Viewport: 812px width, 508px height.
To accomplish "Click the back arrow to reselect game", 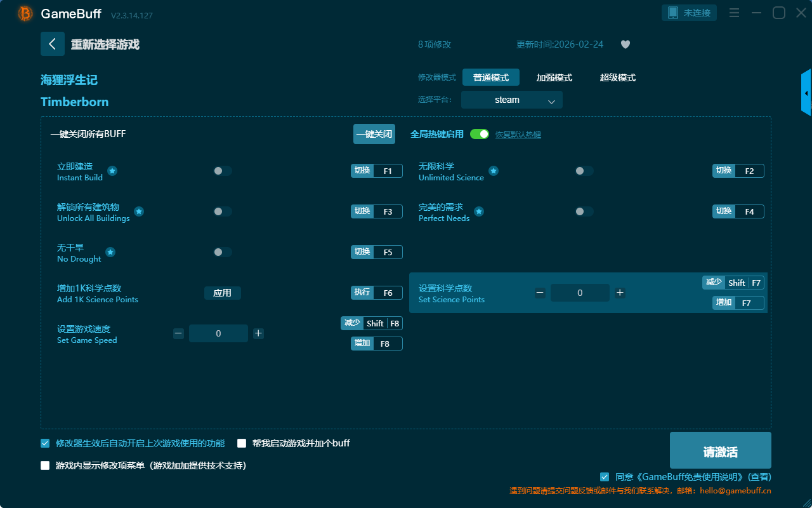I will coord(53,44).
